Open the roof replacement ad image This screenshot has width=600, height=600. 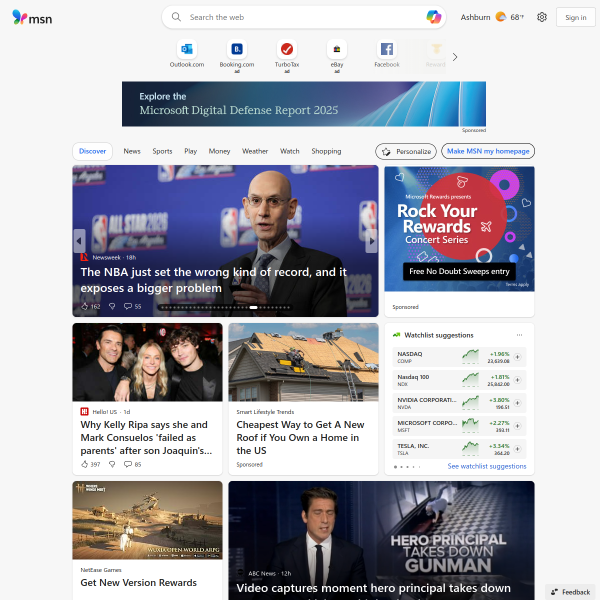(x=303, y=362)
